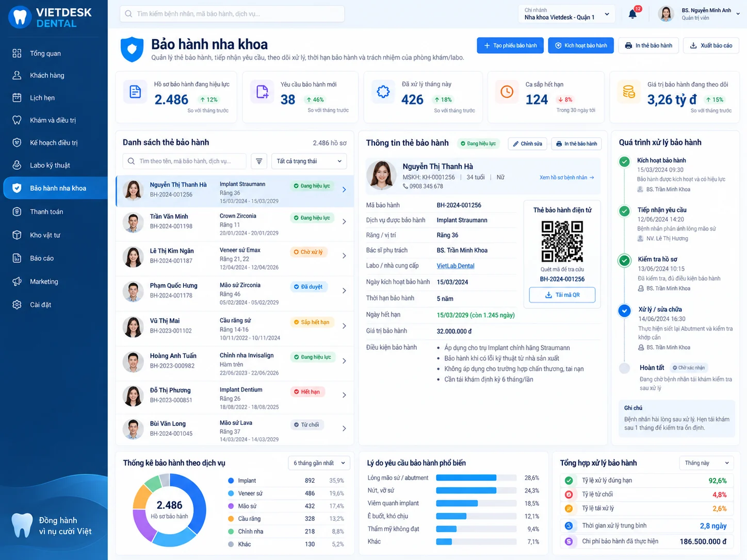The height and width of the screenshot is (560, 747).
Task: Expand the row chevron for Trần Văn Minh
Action: pos(344,222)
